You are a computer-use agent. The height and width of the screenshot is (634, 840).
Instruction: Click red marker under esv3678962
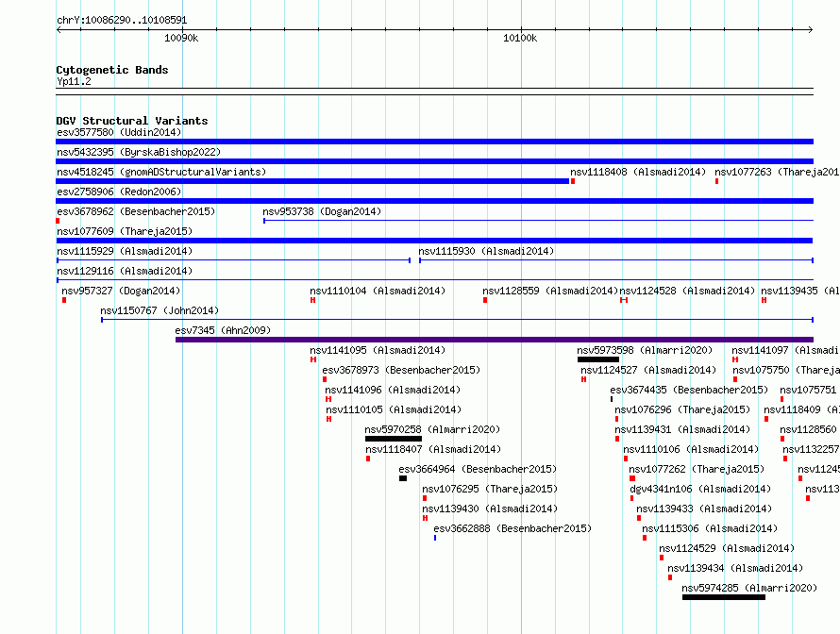[x=58, y=221]
